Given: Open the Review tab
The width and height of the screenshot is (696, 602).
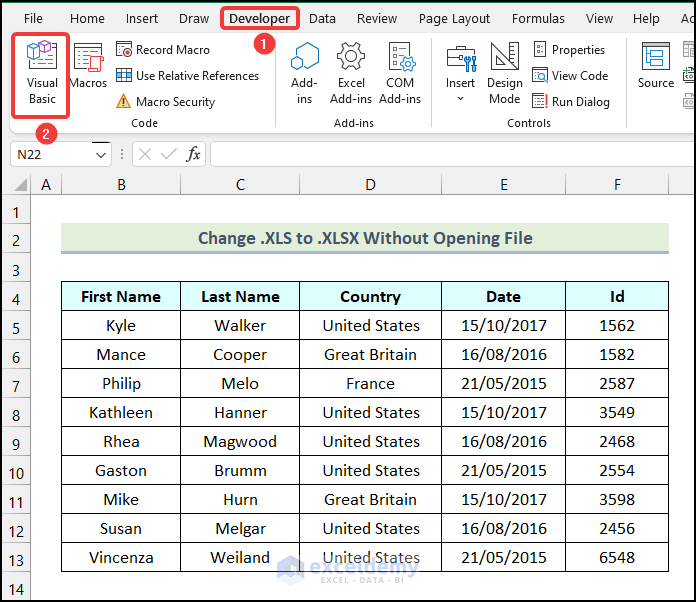Looking at the screenshot, I should 377,19.
